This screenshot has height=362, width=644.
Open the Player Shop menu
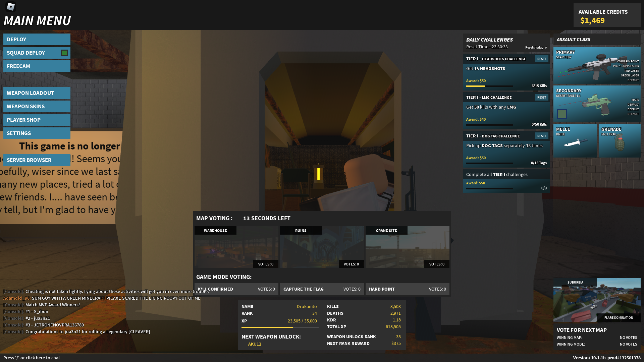[x=37, y=120]
